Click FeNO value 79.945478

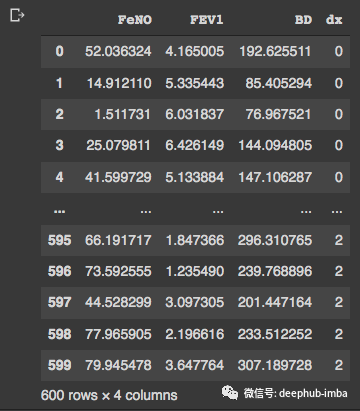pos(118,365)
